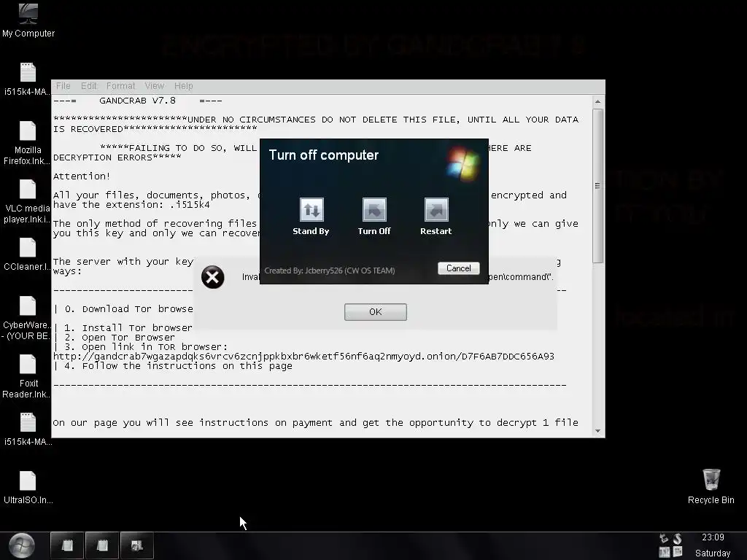
Task: Select the lower i515k4-MA text file
Action: coord(28,429)
